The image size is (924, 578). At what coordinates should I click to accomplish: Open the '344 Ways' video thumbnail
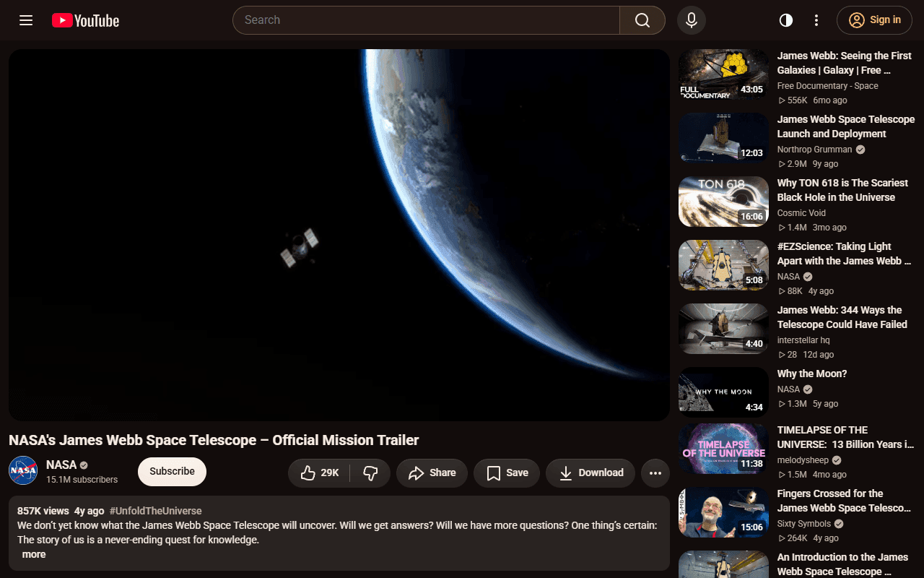coord(723,329)
